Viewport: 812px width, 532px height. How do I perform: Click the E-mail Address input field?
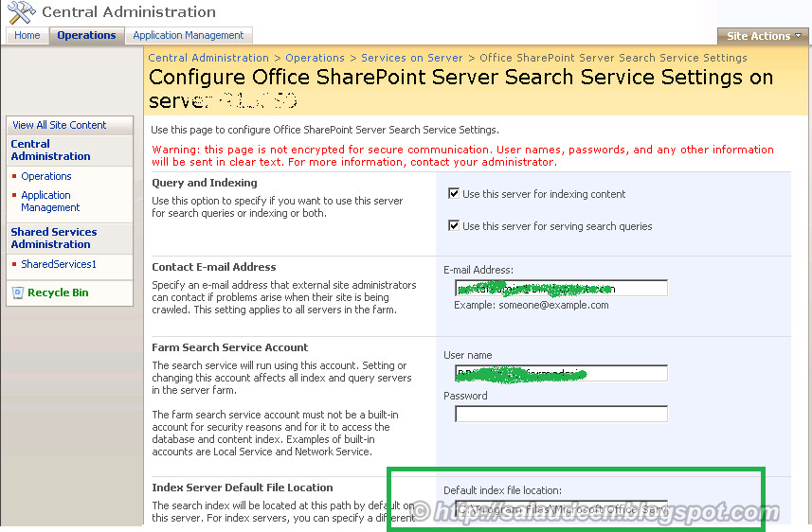[561, 289]
